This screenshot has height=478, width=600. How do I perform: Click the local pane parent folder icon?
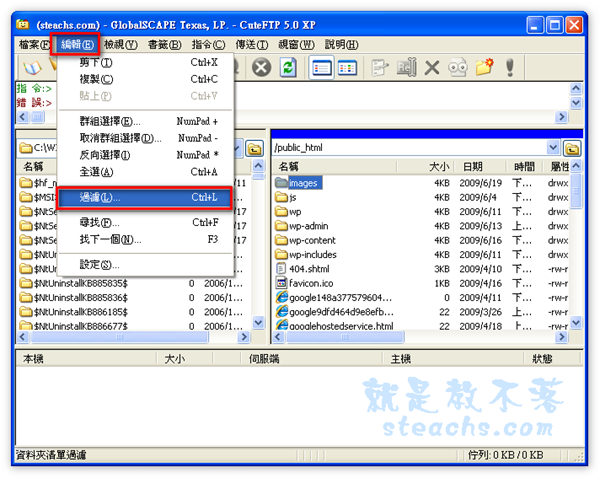click(x=254, y=148)
